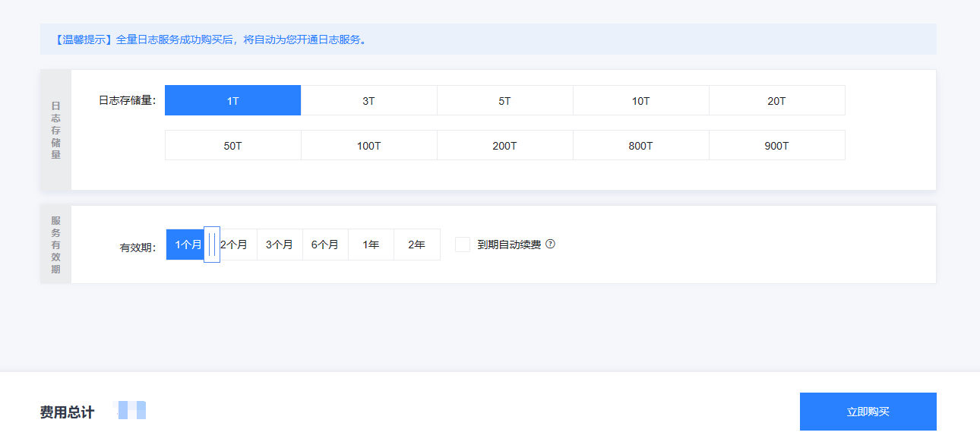The height and width of the screenshot is (445, 980).
Task: Pick the 5T storage size
Action: pyautogui.click(x=504, y=100)
